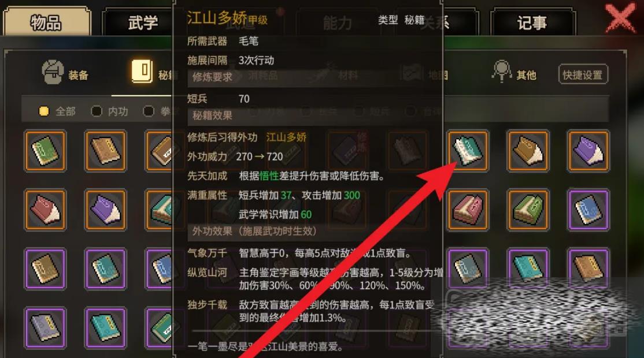Select the 拳 filter radio button

(148, 111)
